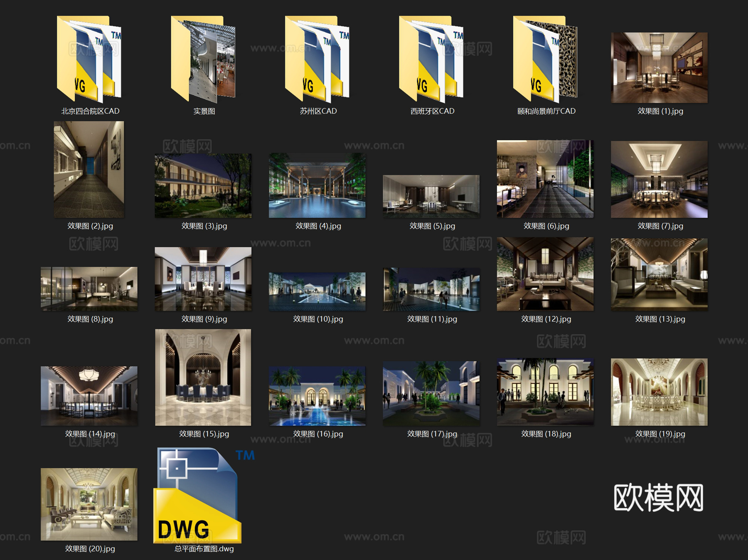Screen dimensions: 748x560
Task: Click the 苏州区CAD folder name
Action: [318, 111]
